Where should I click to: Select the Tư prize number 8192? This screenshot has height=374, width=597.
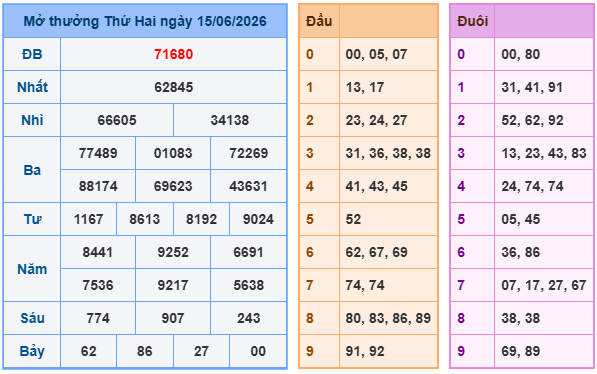tap(201, 219)
